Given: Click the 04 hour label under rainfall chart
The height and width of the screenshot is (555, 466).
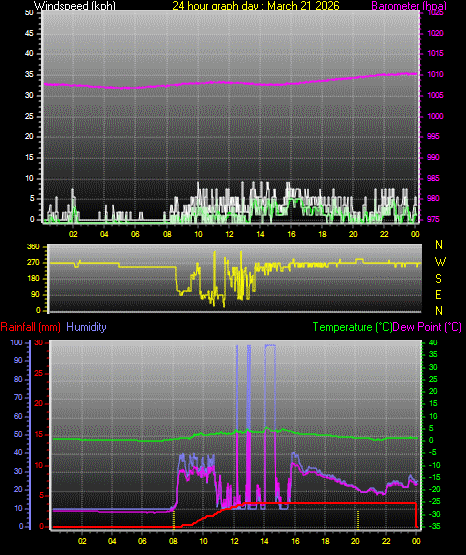Looking at the screenshot, I should (x=112, y=541).
